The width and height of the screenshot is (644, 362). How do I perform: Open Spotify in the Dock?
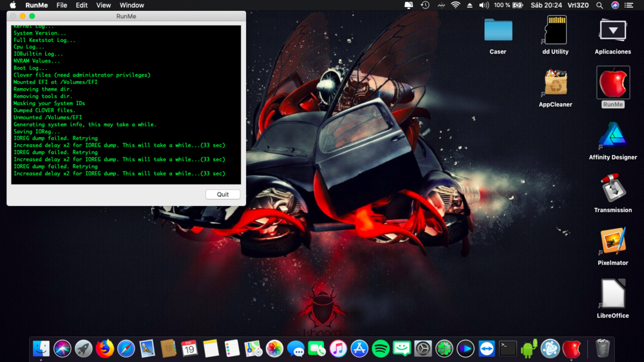pos(381,348)
